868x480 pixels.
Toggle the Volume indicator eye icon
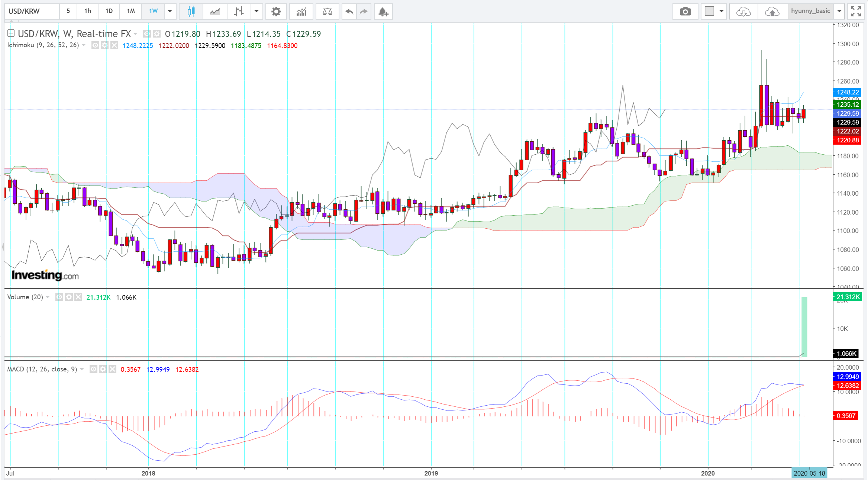59,297
